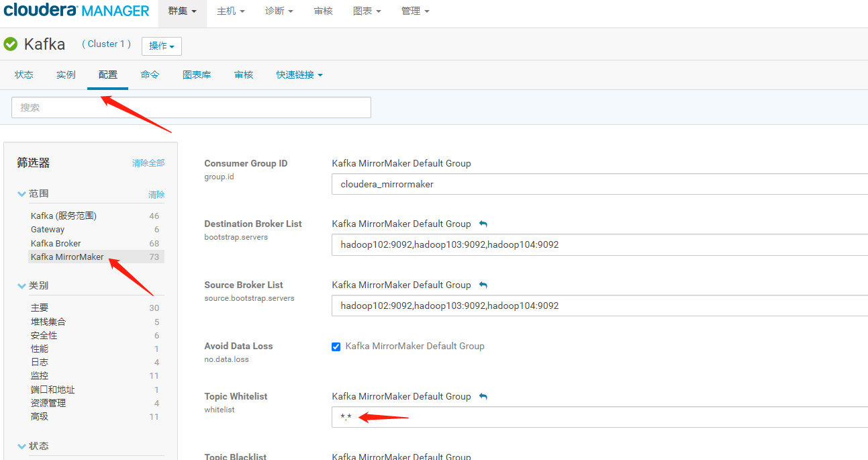The image size is (868, 460).
Task: Click the no.data.loss property name
Action: coord(226,359)
